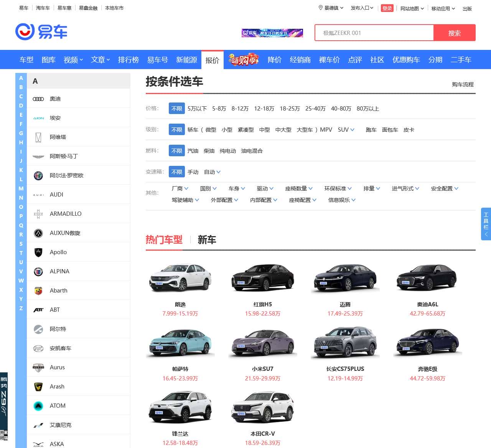Click the Alfa Romeo brand logo
Image resolution: width=491 pixels, height=448 pixels.
[x=38, y=175]
